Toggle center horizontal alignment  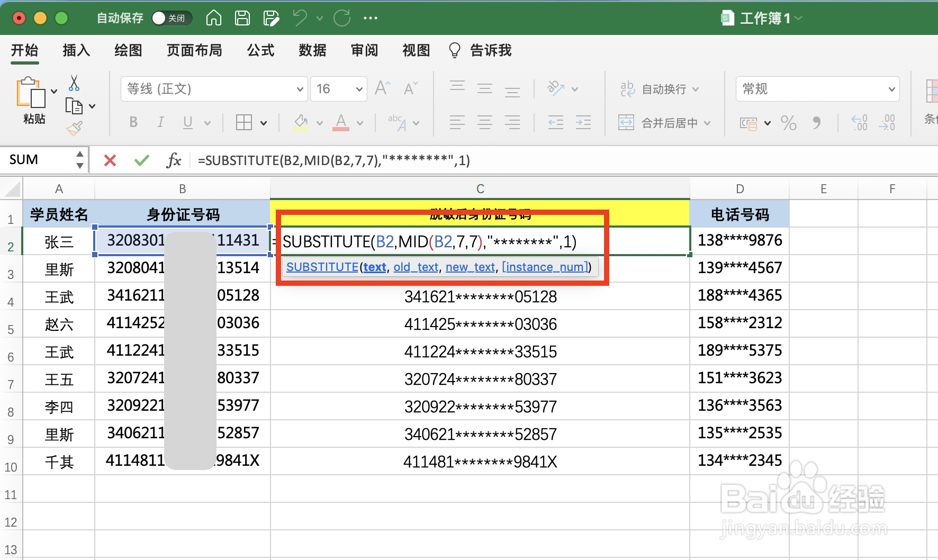click(x=485, y=123)
